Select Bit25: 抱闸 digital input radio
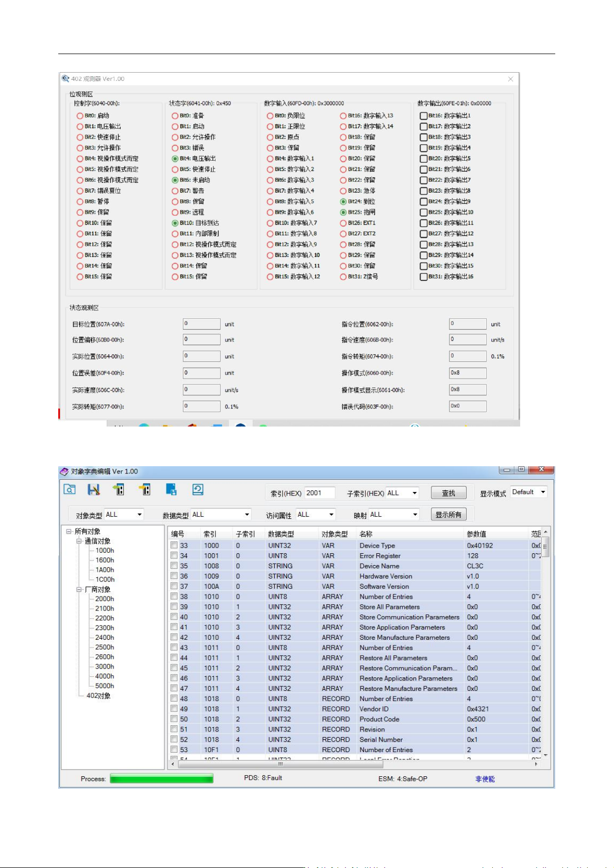The image size is (614, 868). point(343,212)
